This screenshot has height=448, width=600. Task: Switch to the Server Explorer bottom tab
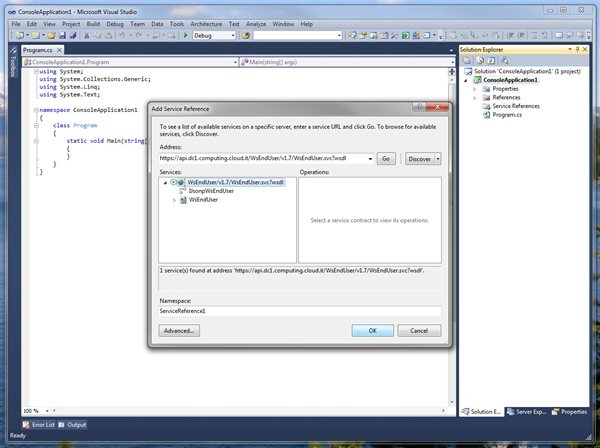[x=527, y=412]
